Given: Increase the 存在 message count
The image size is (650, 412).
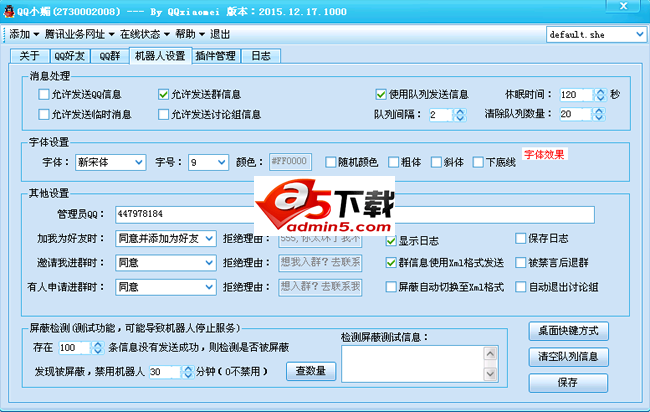Looking at the screenshot, I should coord(97,344).
